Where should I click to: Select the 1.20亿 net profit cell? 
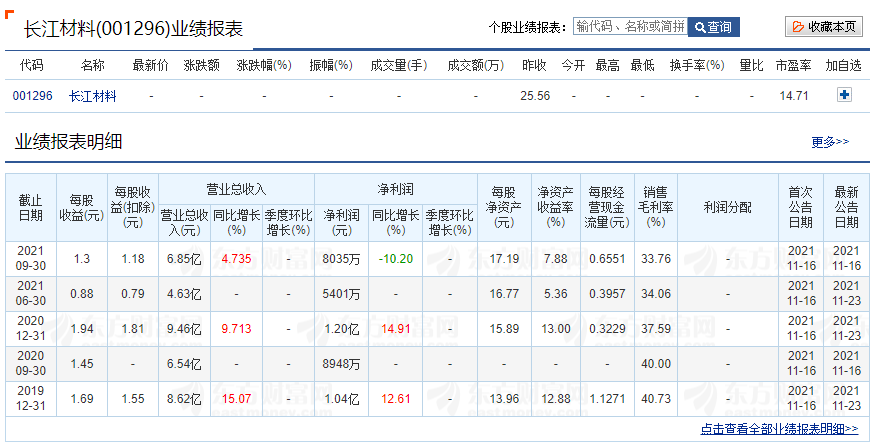[x=342, y=329]
